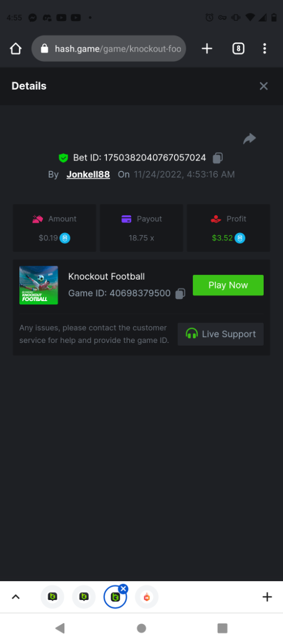Screen dimensions: 283x644
Task: Close the currently selected grouped tab
Action: click(124, 589)
